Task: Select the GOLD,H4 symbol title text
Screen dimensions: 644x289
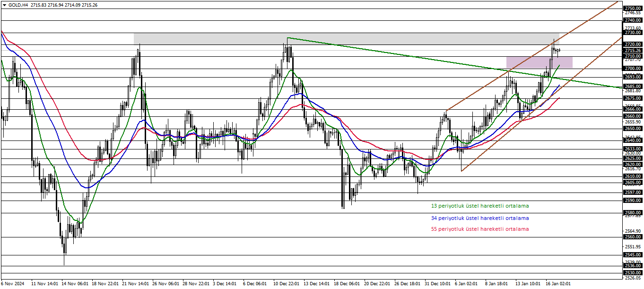Action: [x=18, y=5]
